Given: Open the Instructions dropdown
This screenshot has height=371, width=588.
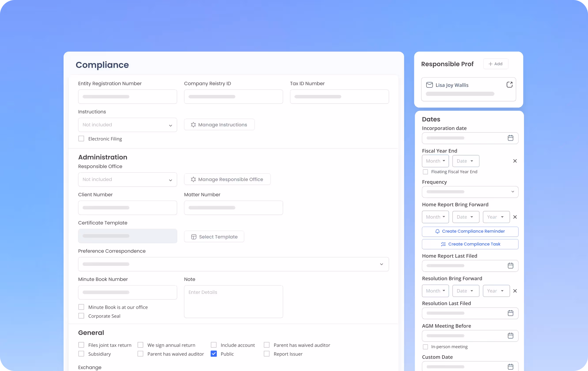Looking at the screenshot, I should [127, 125].
